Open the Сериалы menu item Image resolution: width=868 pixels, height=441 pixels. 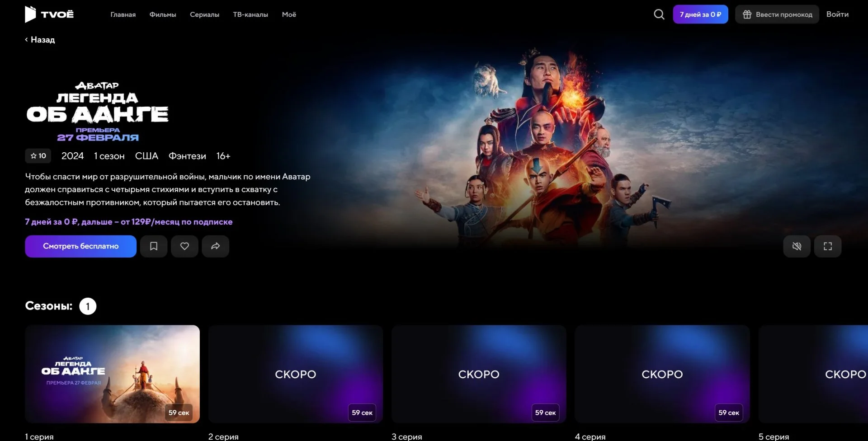click(x=204, y=14)
